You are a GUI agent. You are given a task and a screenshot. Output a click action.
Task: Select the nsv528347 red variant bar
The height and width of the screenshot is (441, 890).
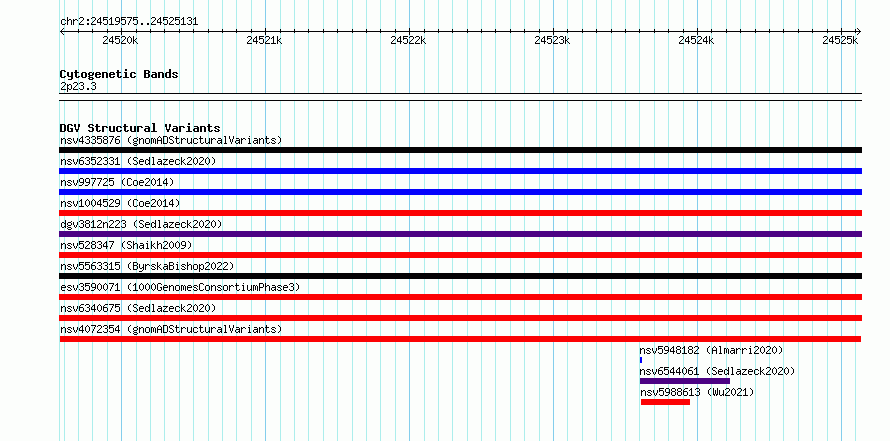pos(460,255)
